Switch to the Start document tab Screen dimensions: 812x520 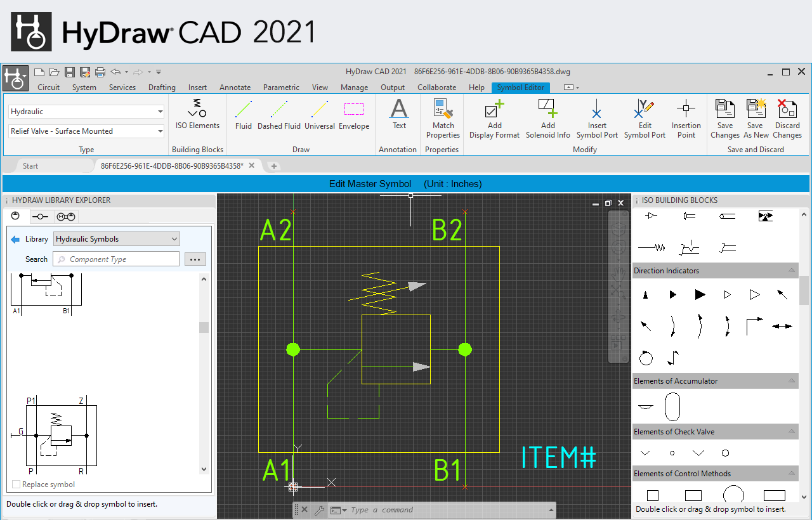coord(30,166)
